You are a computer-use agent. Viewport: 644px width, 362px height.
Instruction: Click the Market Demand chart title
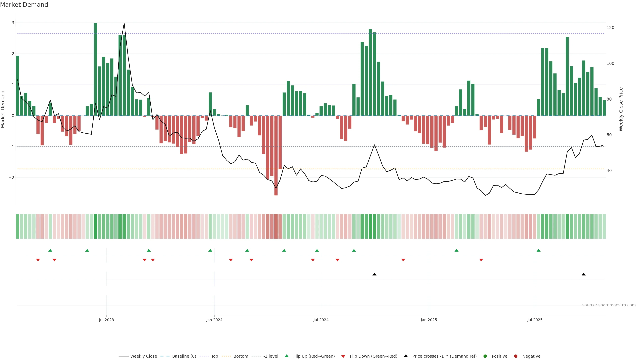pyautogui.click(x=24, y=5)
